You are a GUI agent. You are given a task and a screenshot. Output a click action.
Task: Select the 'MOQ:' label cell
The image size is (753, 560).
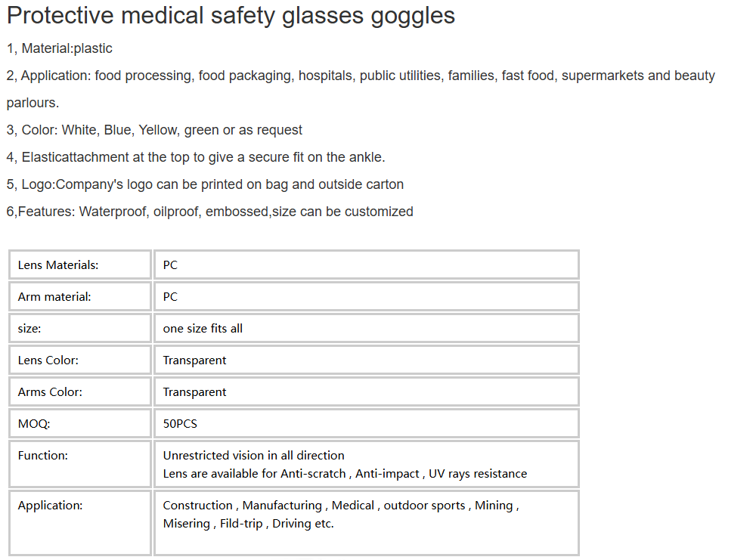pos(80,423)
